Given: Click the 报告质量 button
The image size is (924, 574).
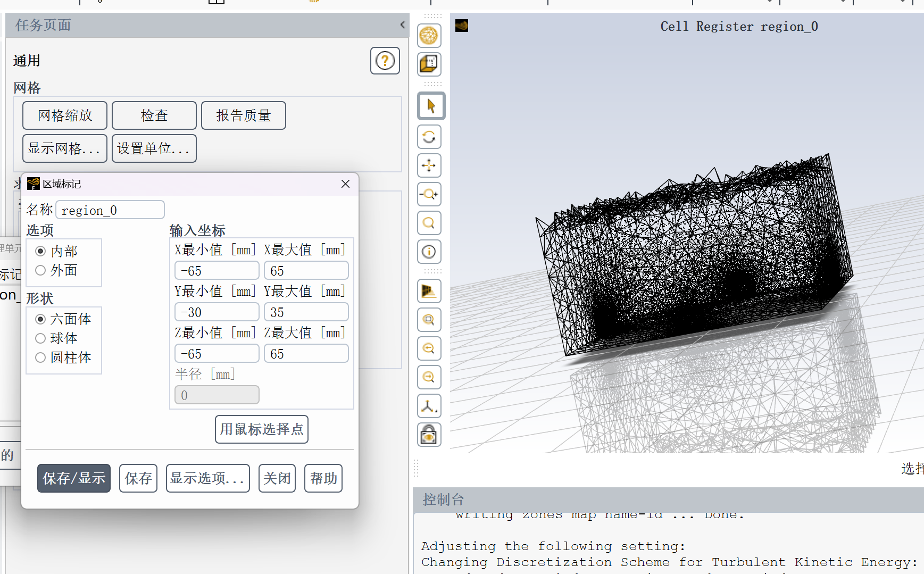Looking at the screenshot, I should [x=244, y=115].
